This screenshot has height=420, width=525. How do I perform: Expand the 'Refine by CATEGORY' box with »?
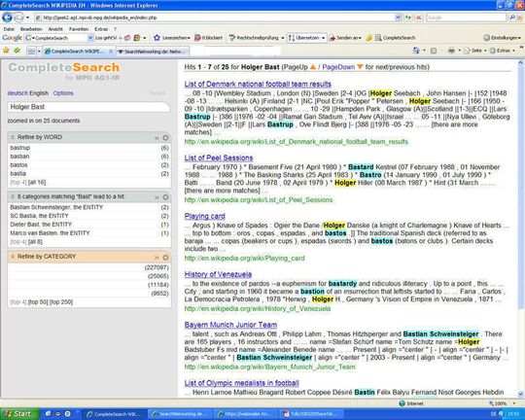[157, 258]
